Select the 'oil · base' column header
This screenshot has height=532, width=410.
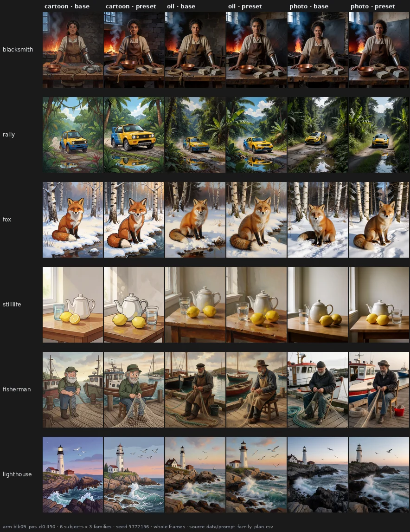click(181, 6)
